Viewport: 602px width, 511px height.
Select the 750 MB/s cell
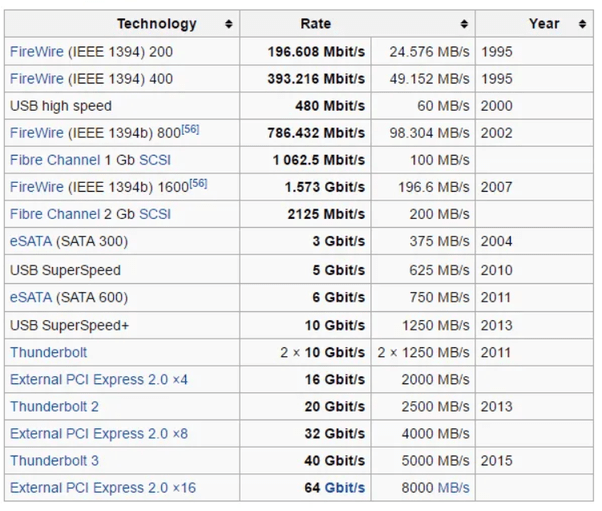coord(423,298)
